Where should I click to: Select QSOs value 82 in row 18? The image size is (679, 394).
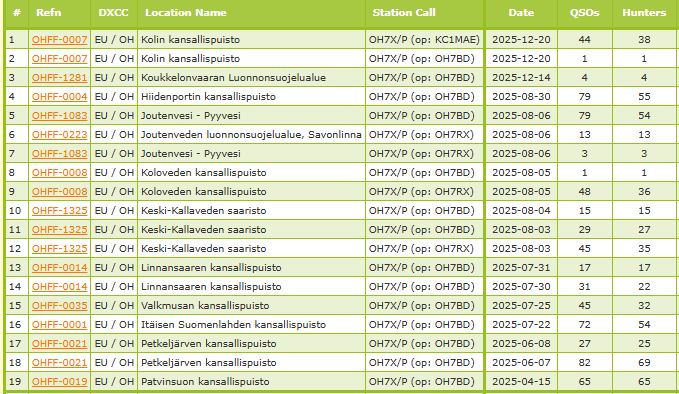click(585, 362)
